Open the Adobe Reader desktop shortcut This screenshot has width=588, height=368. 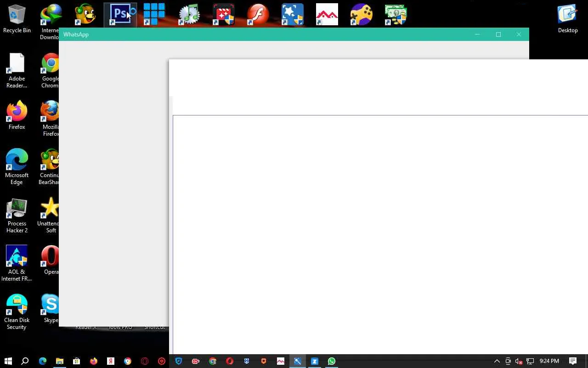pyautogui.click(x=17, y=70)
